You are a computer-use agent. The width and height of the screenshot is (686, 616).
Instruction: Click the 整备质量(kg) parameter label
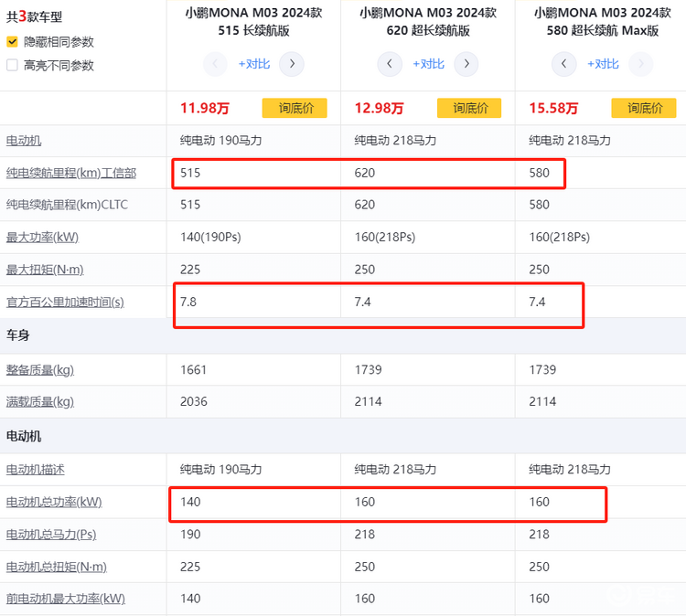[40, 370]
